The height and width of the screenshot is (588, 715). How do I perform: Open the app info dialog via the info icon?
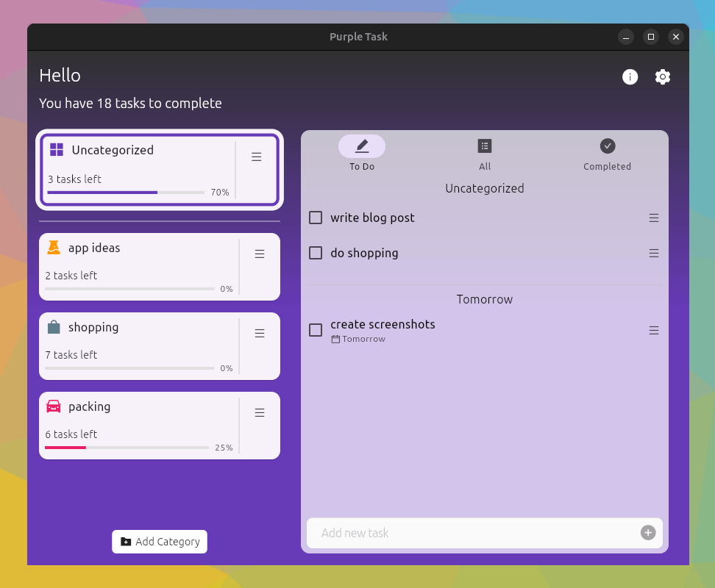[x=630, y=76]
